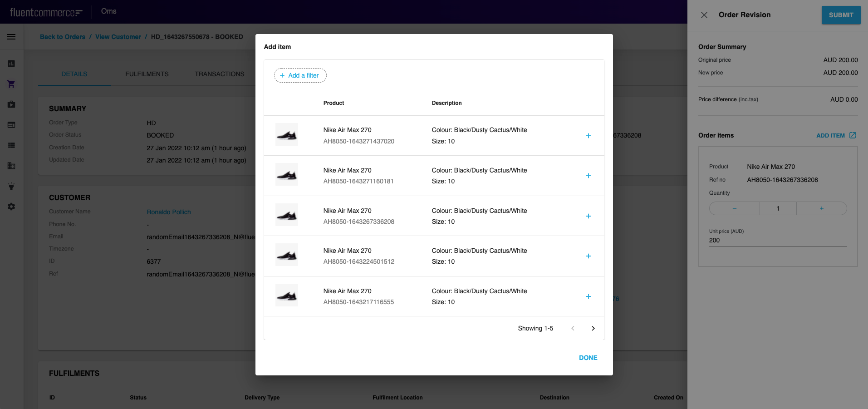Open the Ronaldo Pollich customer link
The width and height of the screenshot is (868, 409).
168,212
